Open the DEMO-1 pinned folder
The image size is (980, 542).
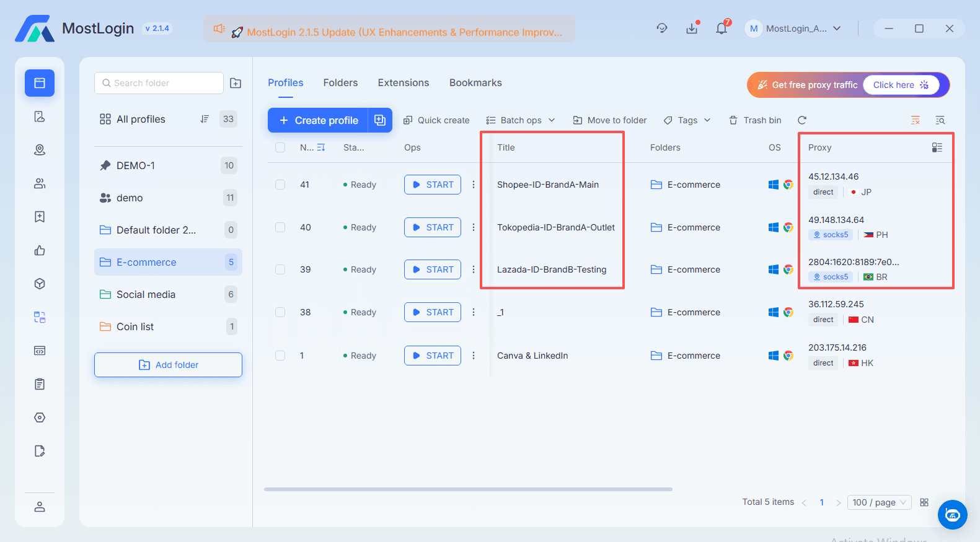pos(168,165)
